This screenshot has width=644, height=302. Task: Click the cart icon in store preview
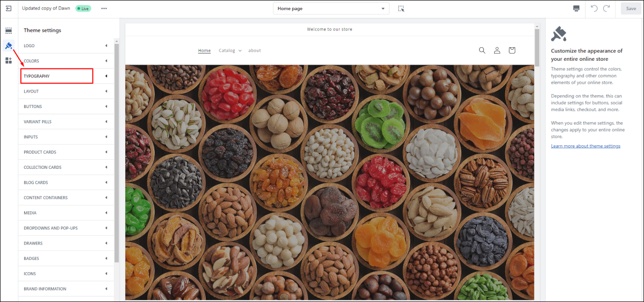[x=512, y=50]
